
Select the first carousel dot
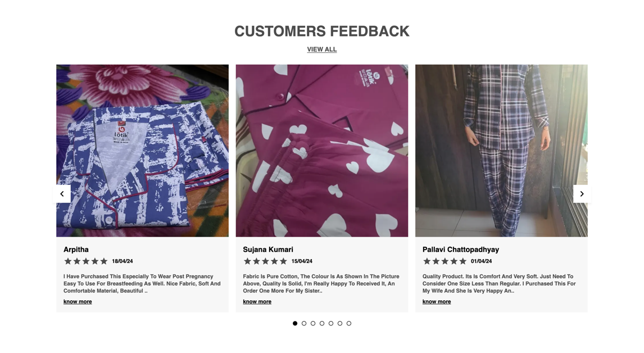[295, 323]
